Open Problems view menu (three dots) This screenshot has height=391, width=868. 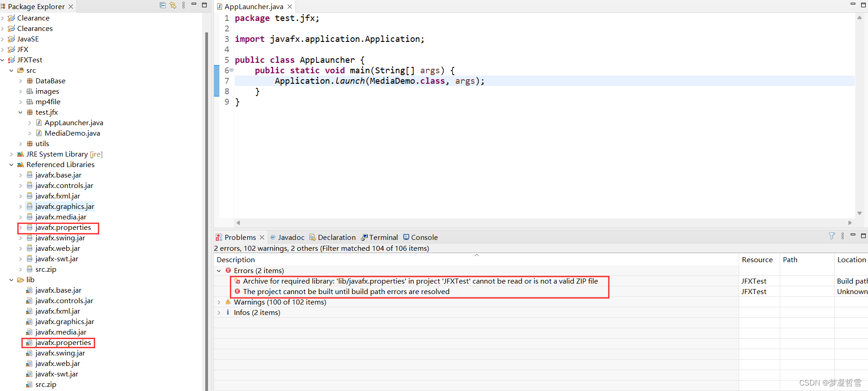tap(843, 236)
